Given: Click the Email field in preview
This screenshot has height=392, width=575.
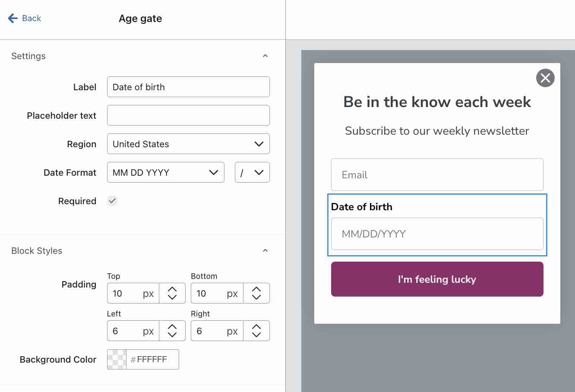Looking at the screenshot, I should [x=437, y=174].
